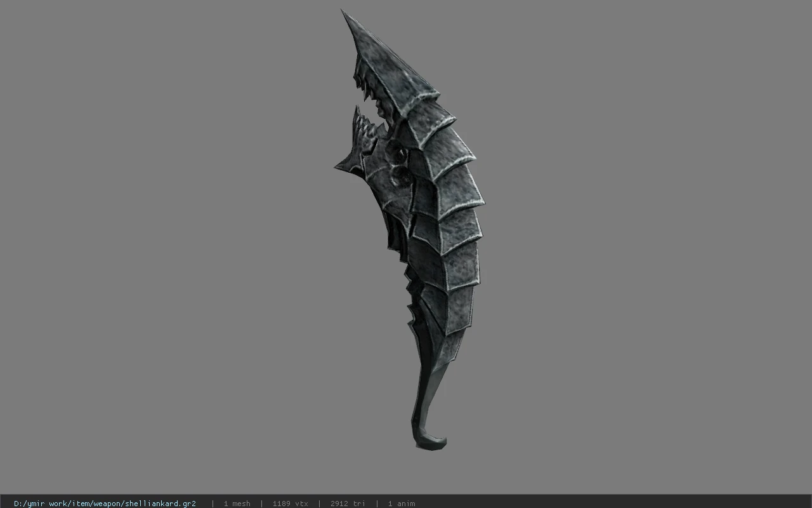Click the '2912 tri' triangle count
Viewport: 812px width, 508px height.
[x=347, y=504]
